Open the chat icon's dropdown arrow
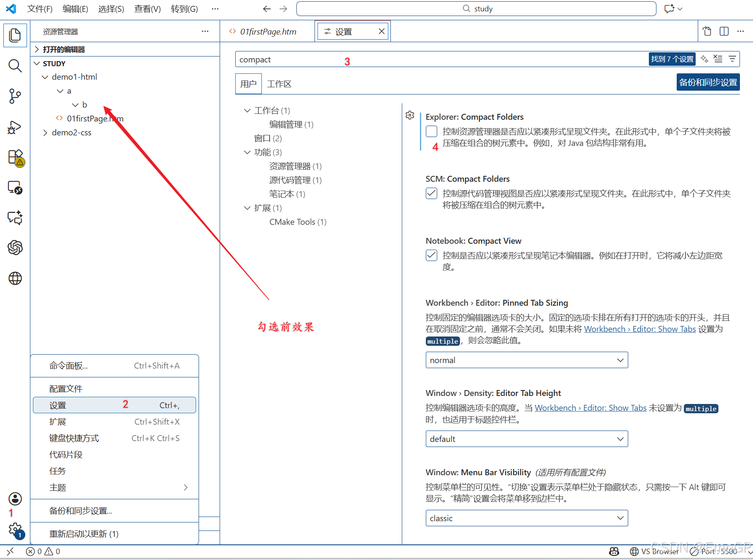The width and height of the screenshot is (753, 560). [680, 9]
